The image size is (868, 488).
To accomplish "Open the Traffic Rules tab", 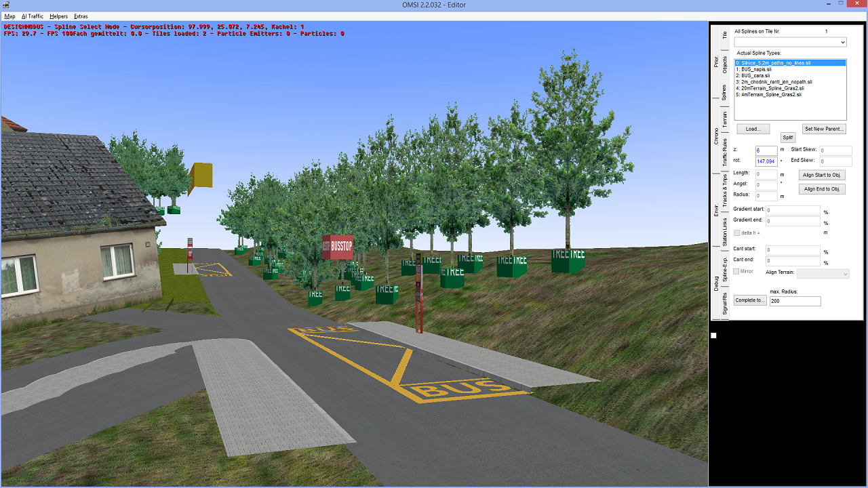I will pos(725,152).
